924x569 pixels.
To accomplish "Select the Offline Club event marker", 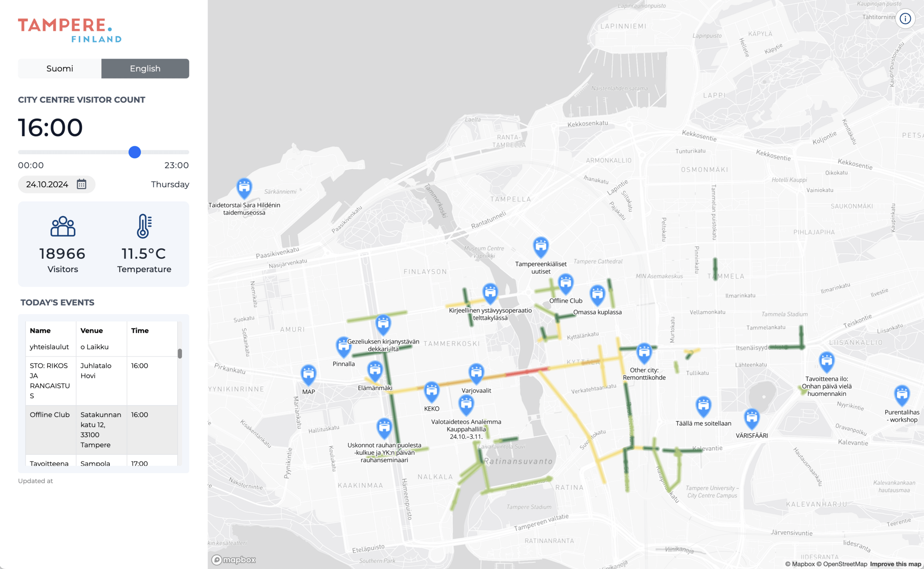I will point(566,284).
